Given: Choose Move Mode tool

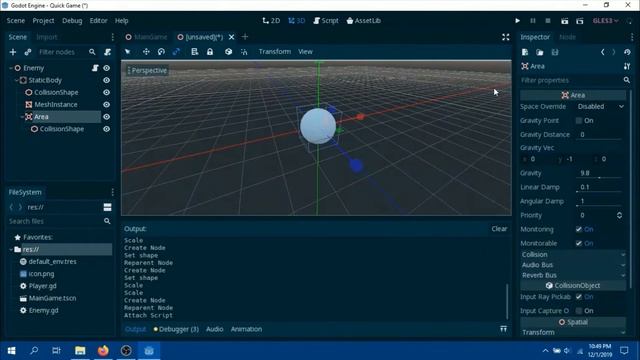Looking at the screenshot, I should [x=146, y=52].
